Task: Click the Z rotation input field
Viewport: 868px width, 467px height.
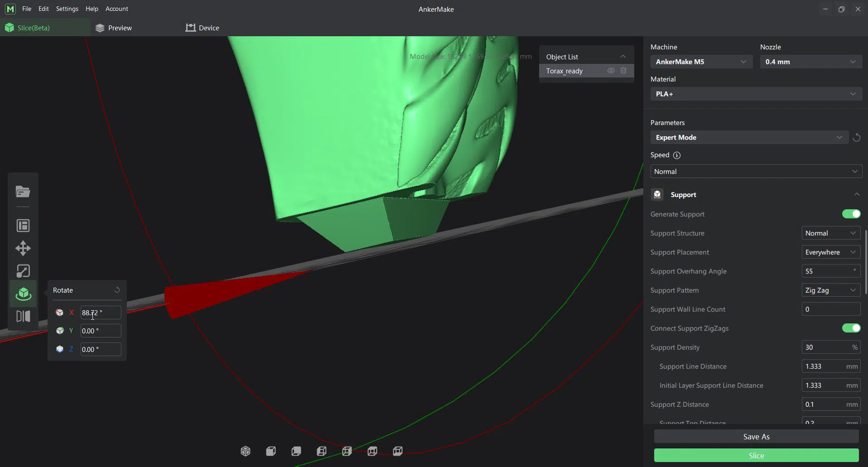Action: (x=101, y=349)
